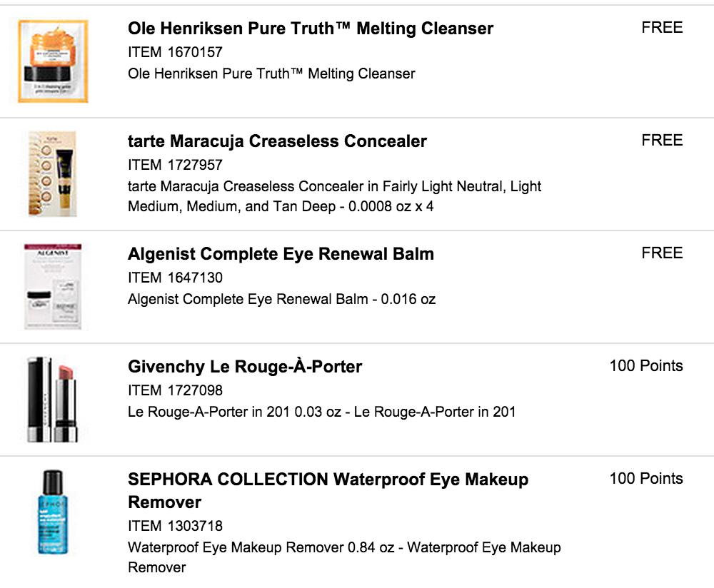Click the 100 Points label for makeup remover
The width and height of the screenshot is (714, 588).
pos(646,479)
